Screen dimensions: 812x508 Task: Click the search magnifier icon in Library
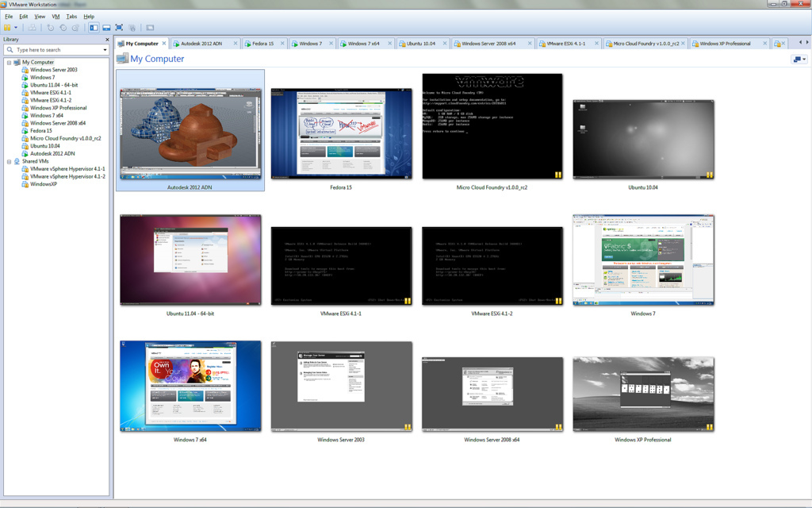[11, 50]
